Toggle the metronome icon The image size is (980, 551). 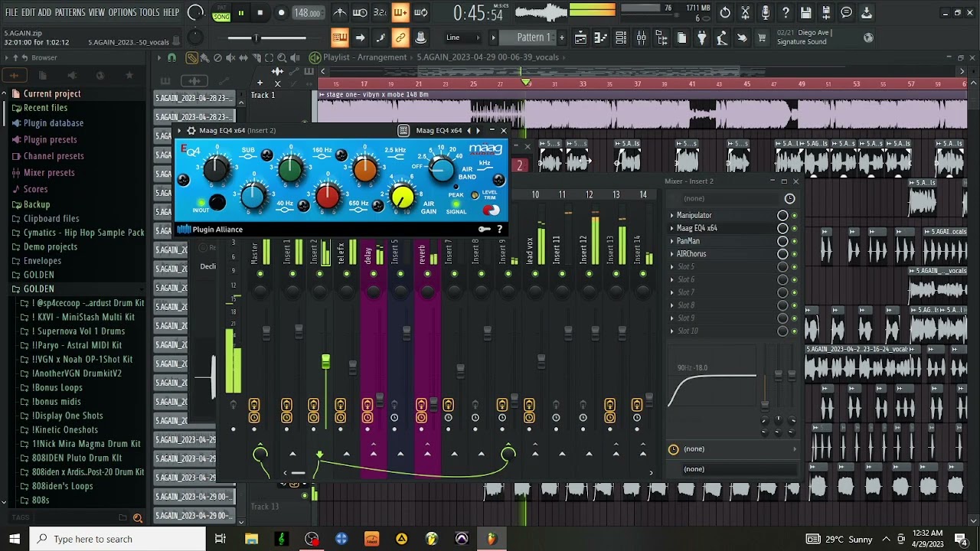click(340, 12)
